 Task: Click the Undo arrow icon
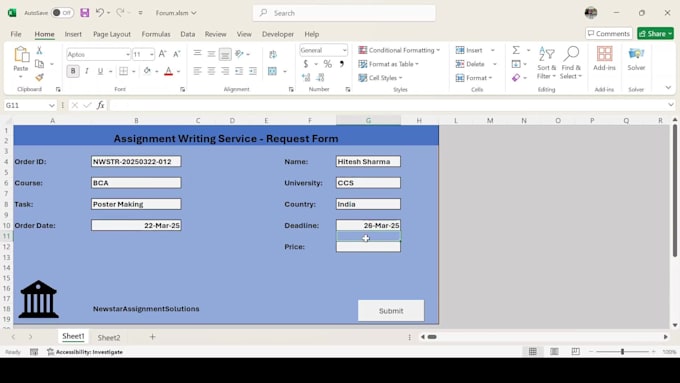click(100, 13)
